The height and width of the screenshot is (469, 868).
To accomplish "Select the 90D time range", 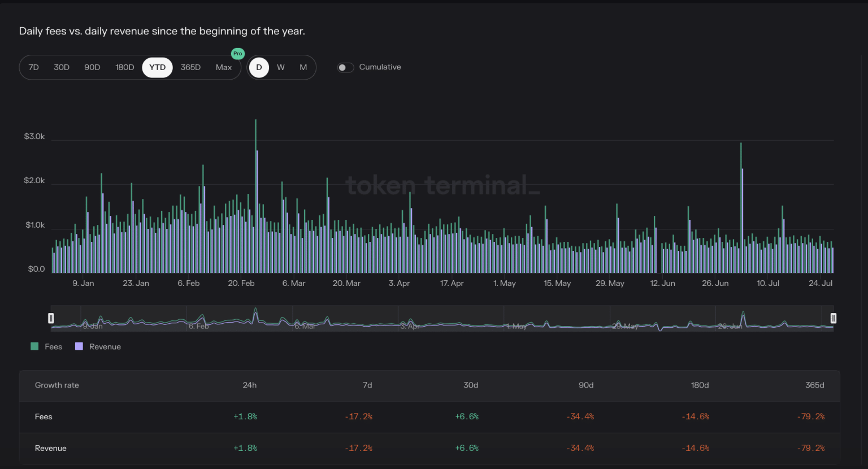I will (x=92, y=67).
